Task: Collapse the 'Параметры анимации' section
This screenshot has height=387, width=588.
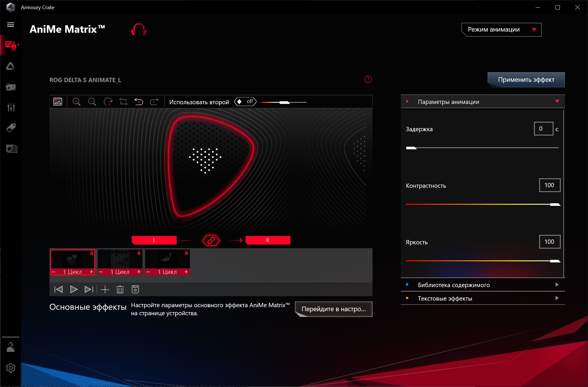Action: coord(483,102)
